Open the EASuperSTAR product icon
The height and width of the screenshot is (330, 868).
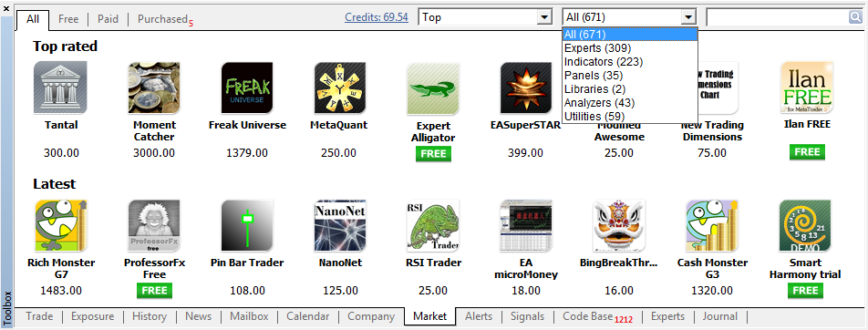(526, 88)
